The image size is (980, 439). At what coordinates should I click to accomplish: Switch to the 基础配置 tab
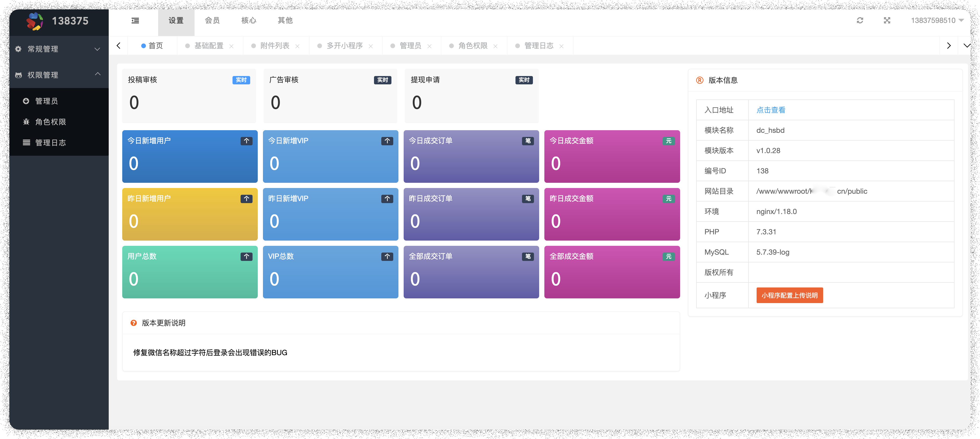[x=209, y=46]
